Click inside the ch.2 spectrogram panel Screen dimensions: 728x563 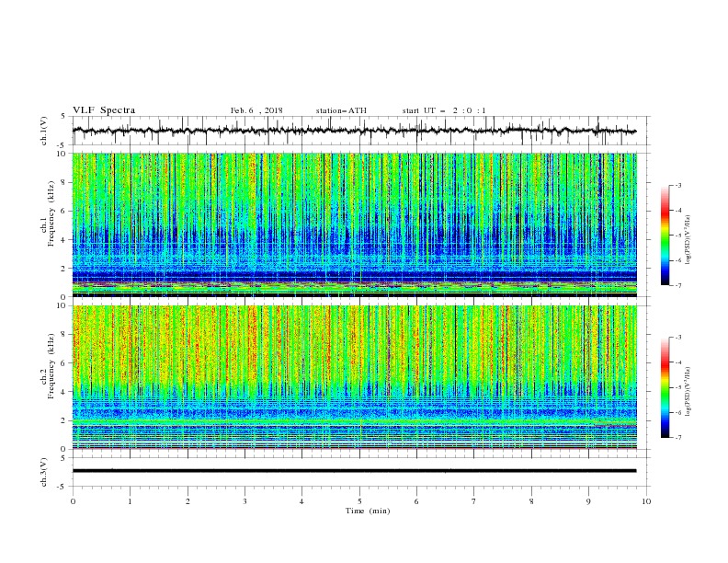pyautogui.click(x=354, y=377)
